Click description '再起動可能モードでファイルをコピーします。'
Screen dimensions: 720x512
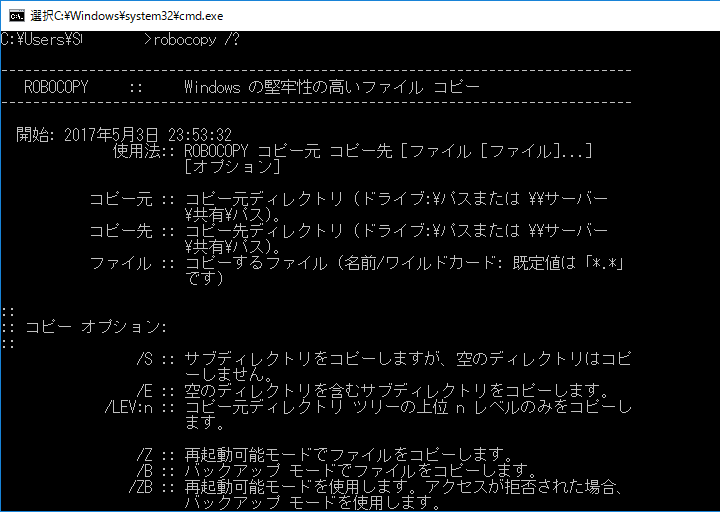(x=349, y=455)
